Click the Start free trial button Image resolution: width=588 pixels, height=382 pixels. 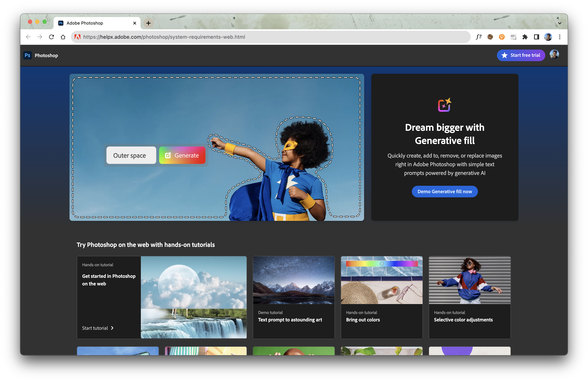coord(521,55)
